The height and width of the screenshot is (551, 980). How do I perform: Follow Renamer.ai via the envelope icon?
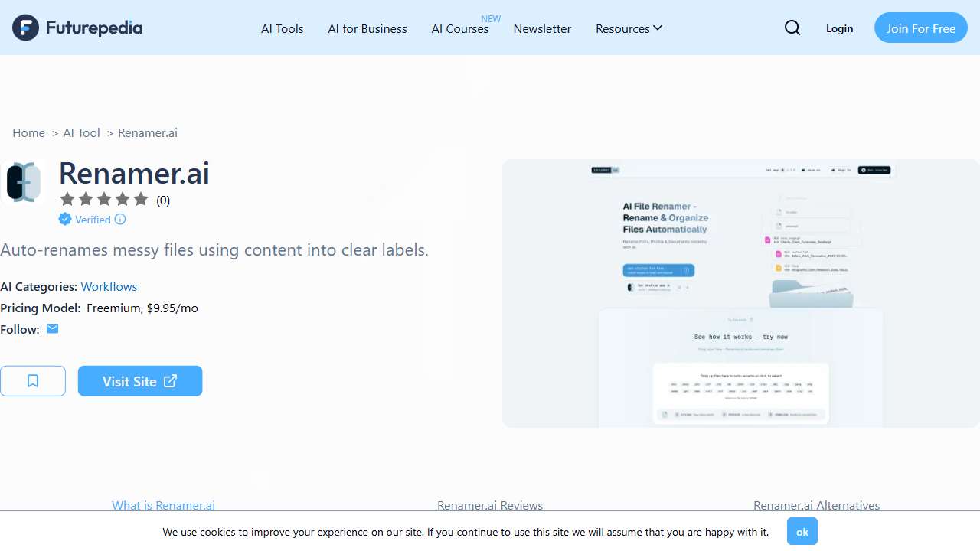click(x=52, y=328)
